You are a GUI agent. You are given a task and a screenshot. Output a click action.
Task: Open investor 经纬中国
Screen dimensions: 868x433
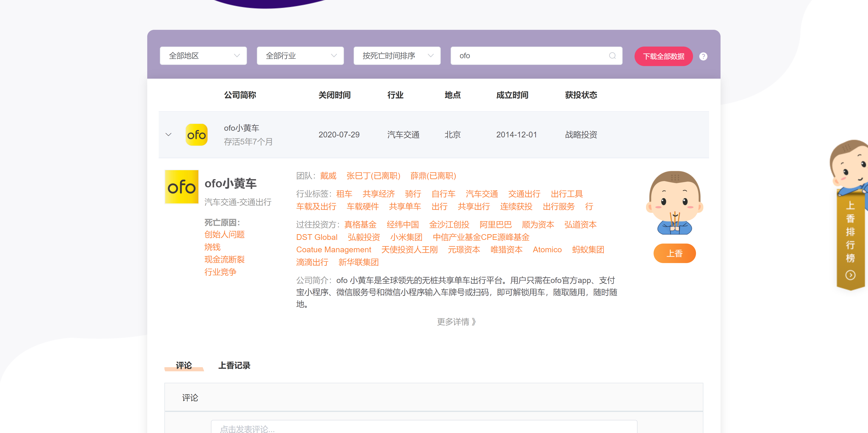tap(403, 225)
